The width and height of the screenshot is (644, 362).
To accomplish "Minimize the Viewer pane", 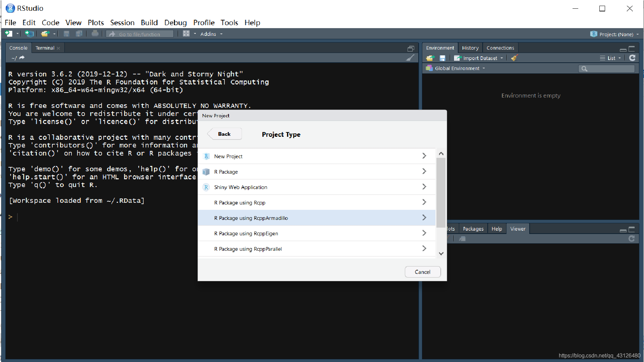I will pos(623,231).
